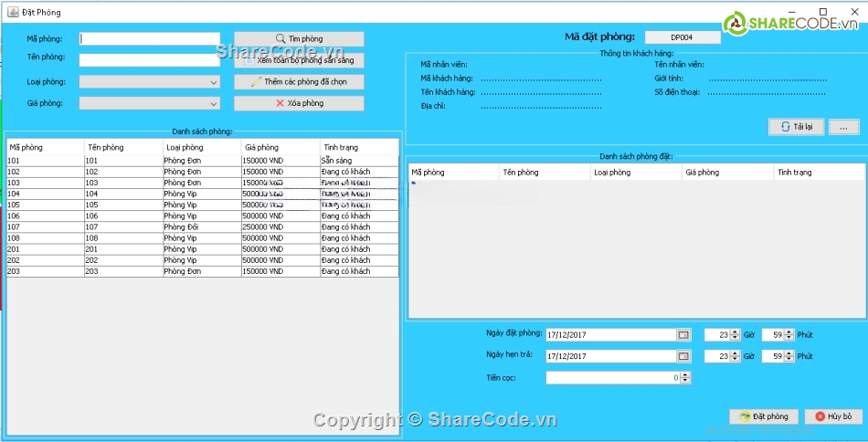Open the Giá phòng dropdown
This screenshot has height=442, width=868.
point(150,103)
